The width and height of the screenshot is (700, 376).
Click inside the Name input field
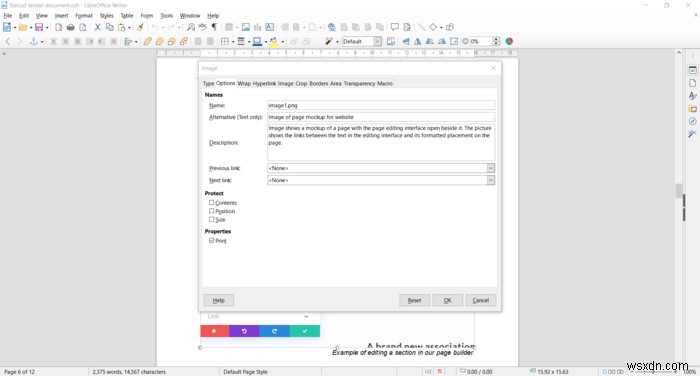[381, 105]
